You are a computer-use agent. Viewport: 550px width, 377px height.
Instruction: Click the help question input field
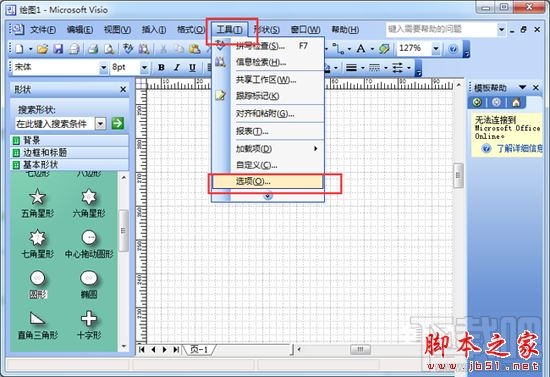click(x=442, y=29)
